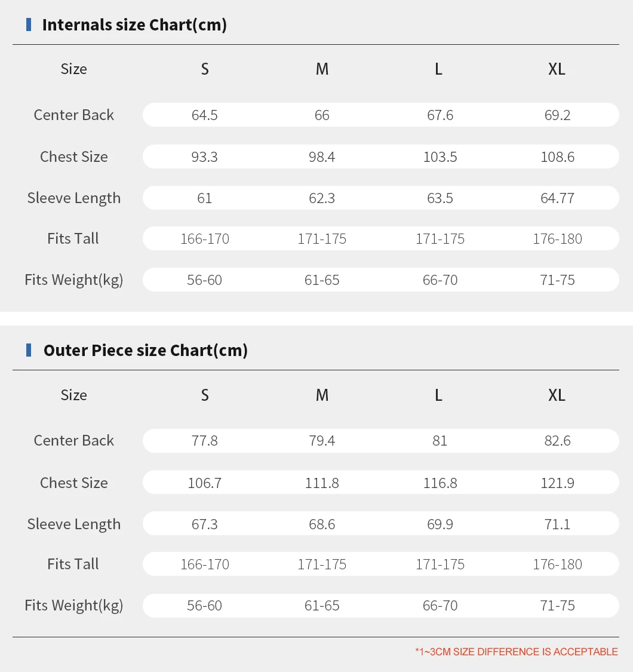
Task: Select the XL column header in Internals chart
Action: (557, 69)
